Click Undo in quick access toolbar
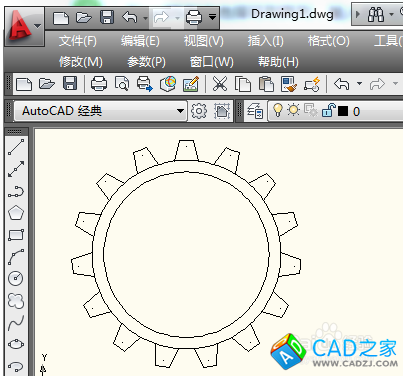403x376 pixels. [x=130, y=17]
